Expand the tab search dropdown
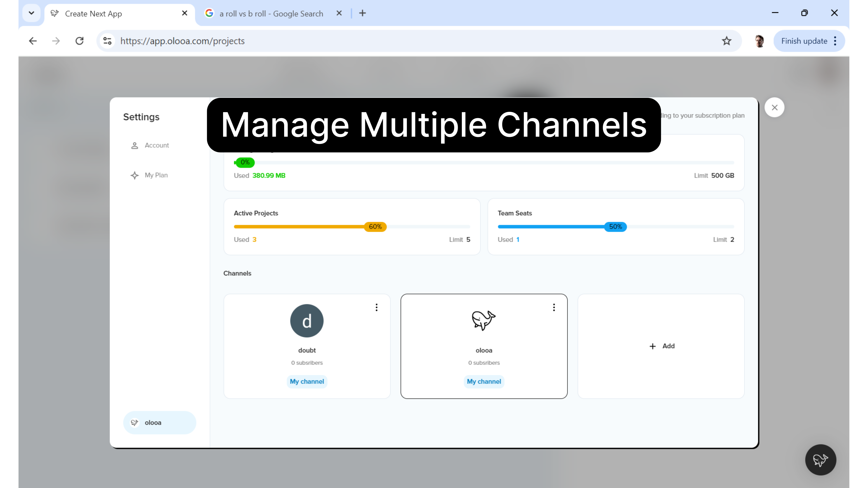Image resolution: width=868 pixels, height=488 pixels. pos(31,13)
